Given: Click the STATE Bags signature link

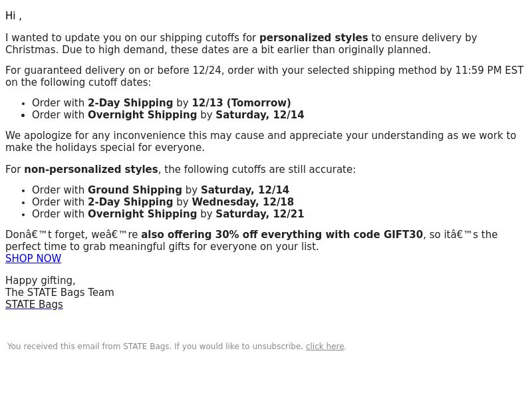Looking at the screenshot, I should pos(34,305).
